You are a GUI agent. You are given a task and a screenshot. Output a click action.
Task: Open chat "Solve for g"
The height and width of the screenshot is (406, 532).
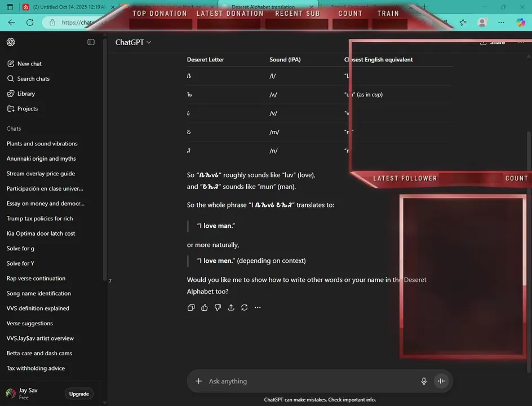pos(20,249)
